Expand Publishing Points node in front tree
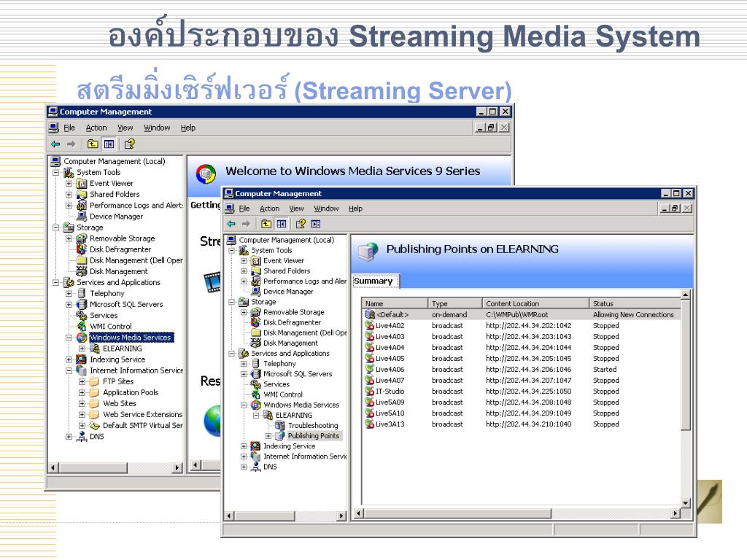 coord(268,436)
